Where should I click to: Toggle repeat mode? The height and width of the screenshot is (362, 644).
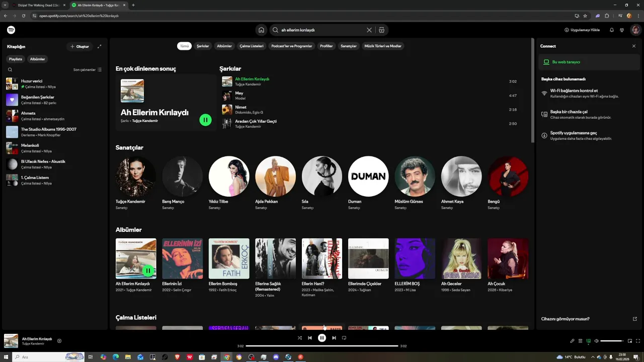coord(344,338)
